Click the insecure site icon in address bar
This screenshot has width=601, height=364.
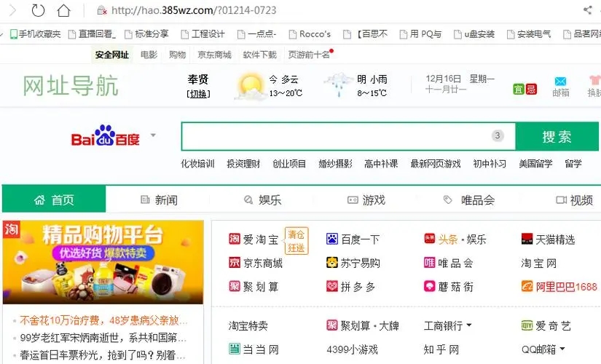click(x=101, y=10)
